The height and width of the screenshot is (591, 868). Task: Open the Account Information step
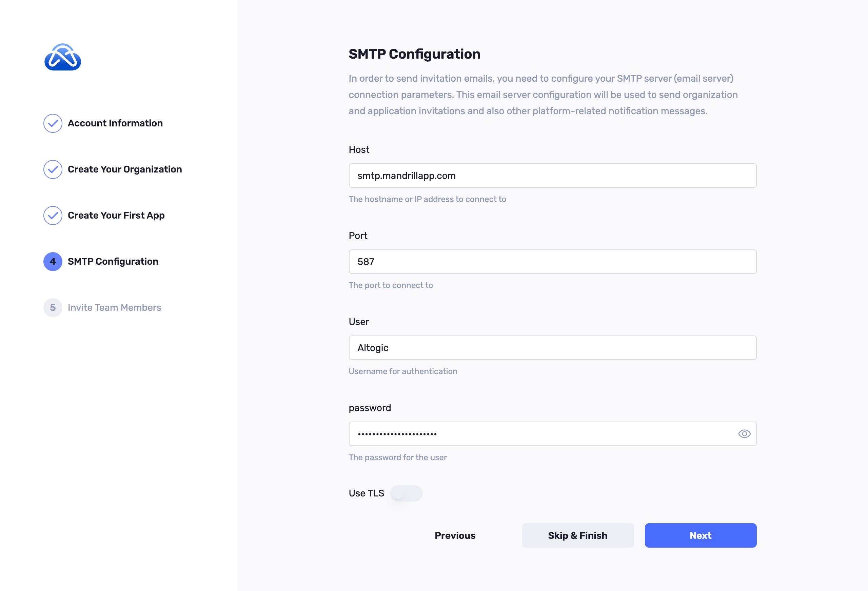coord(115,123)
